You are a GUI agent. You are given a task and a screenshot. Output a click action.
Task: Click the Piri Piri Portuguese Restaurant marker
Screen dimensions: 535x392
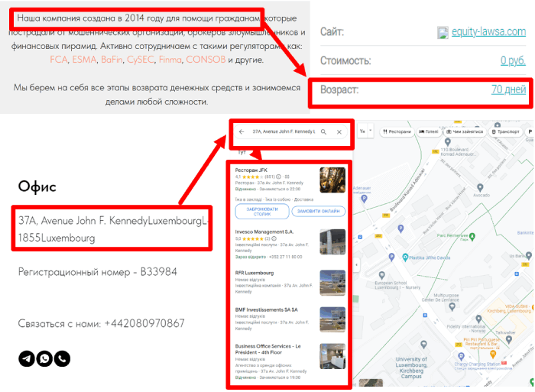point(493,355)
